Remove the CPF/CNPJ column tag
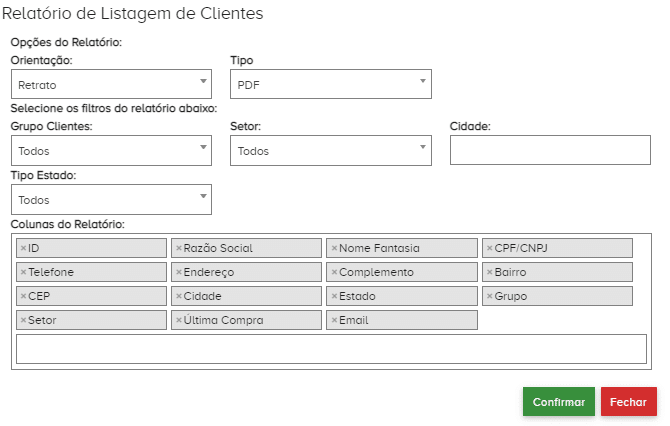Viewport: 670px width, 426px height. 489,248
